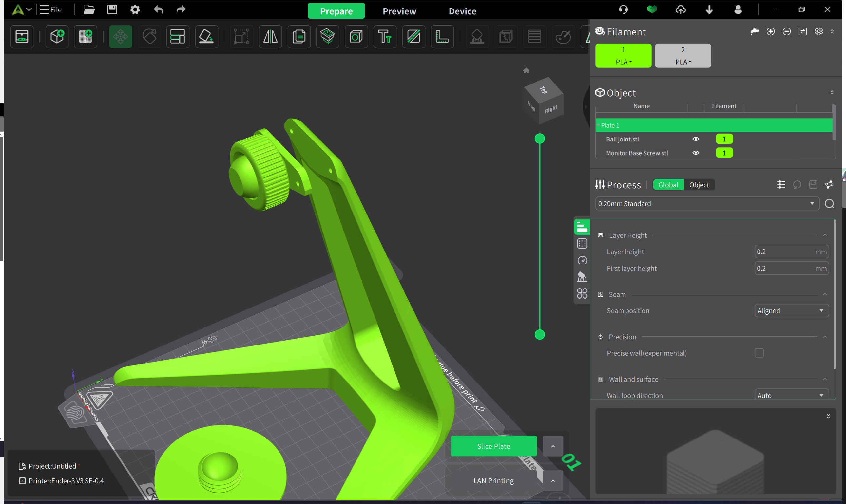
Task: Remove a filament with the minus icon
Action: tap(787, 31)
